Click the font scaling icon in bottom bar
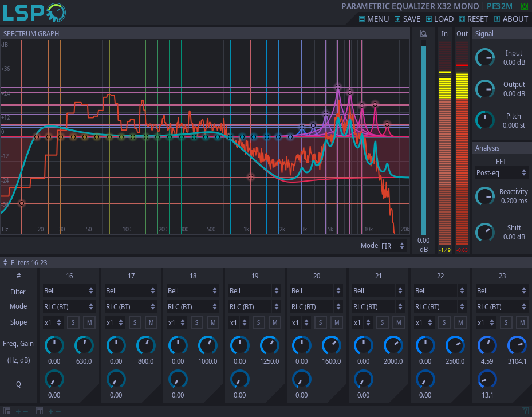Viewport: 532px width, 417px height. pyautogui.click(x=40, y=411)
